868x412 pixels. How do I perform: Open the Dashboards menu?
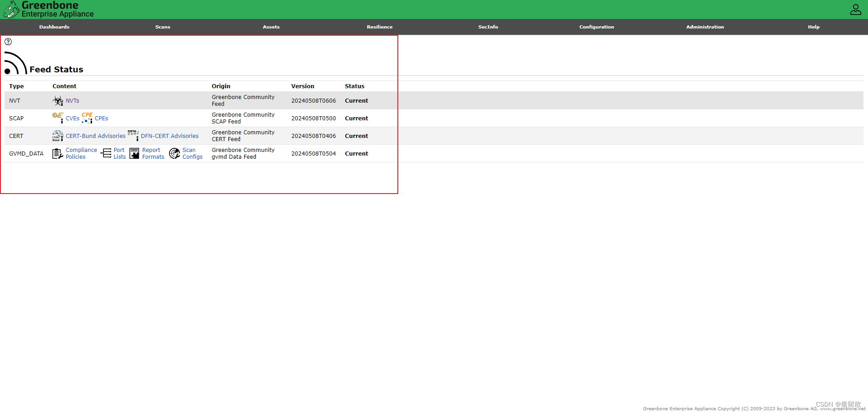(54, 27)
